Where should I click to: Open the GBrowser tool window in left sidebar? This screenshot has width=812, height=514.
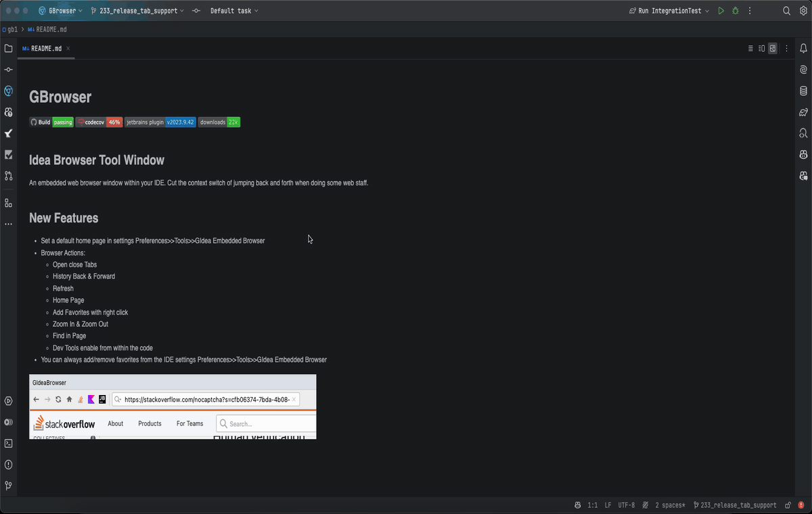click(x=8, y=91)
